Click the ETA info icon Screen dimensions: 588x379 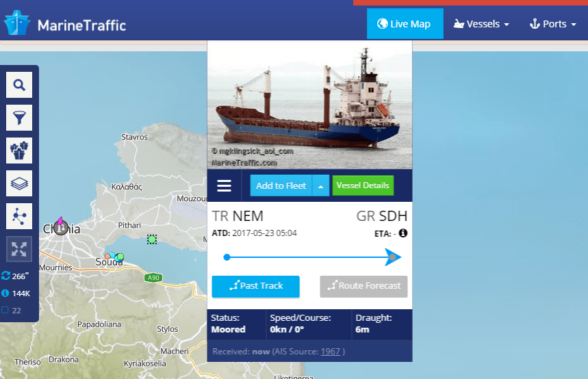pyautogui.click(x=403, y=233)
